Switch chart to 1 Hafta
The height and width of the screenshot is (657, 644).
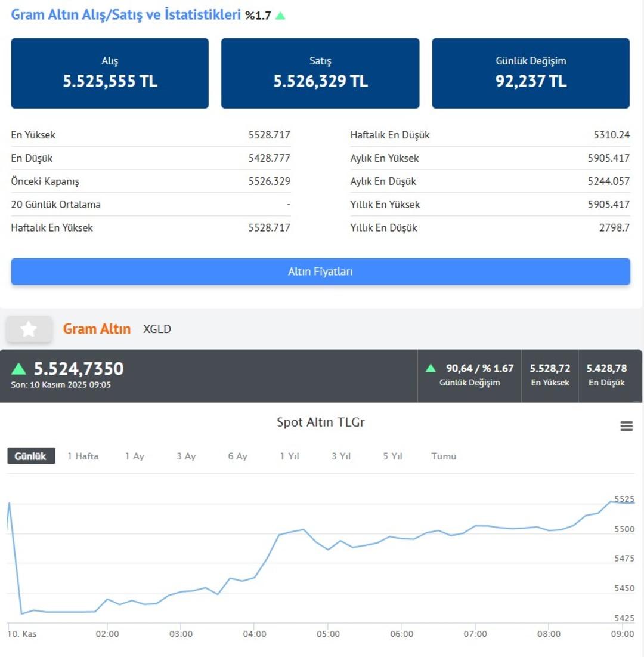(83, 456)
